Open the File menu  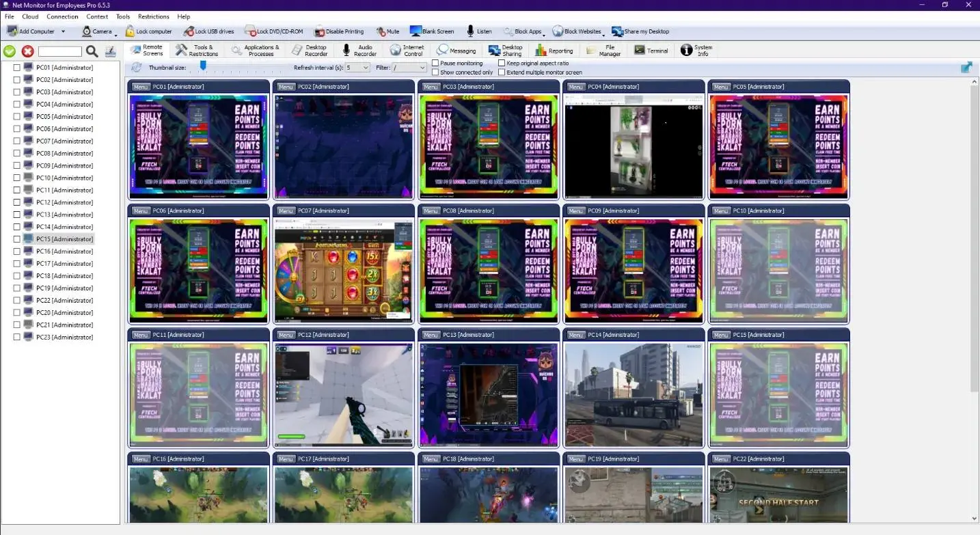point(10,16)
